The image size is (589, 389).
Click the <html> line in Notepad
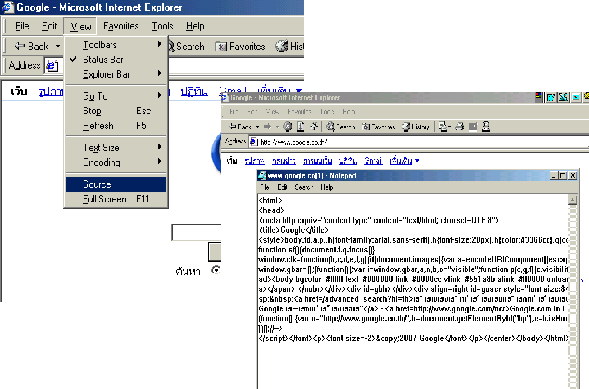(270, 201)
